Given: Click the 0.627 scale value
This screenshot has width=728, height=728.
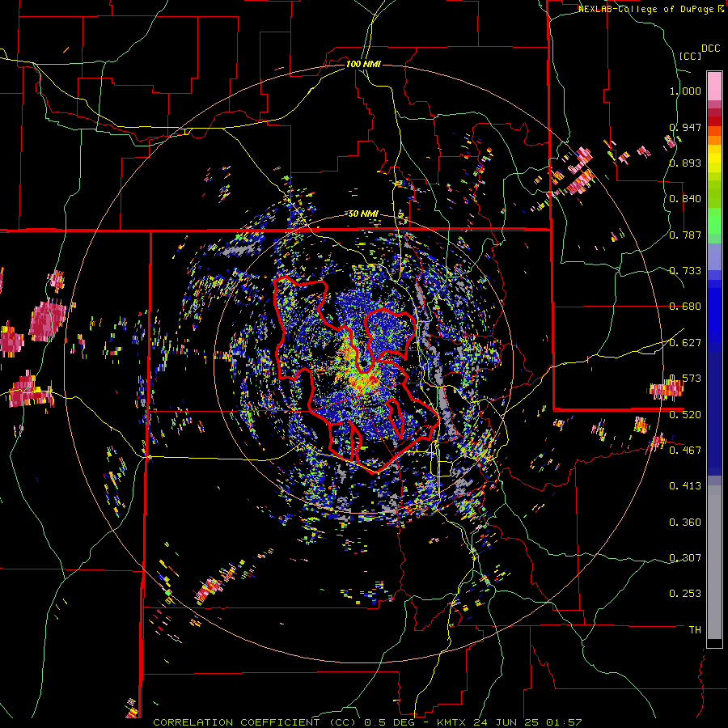Looking at the screenshot, I should coord(685,343).
